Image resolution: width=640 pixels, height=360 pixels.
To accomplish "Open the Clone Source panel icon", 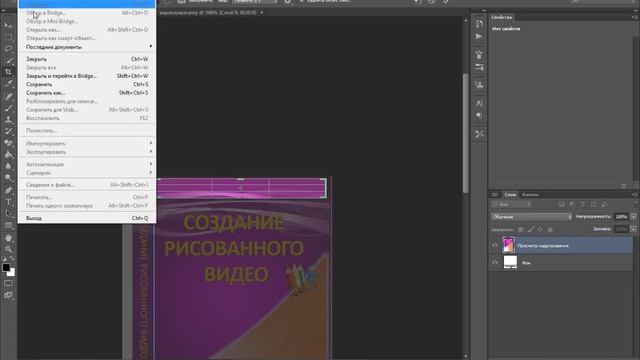I will coord(479,85).
